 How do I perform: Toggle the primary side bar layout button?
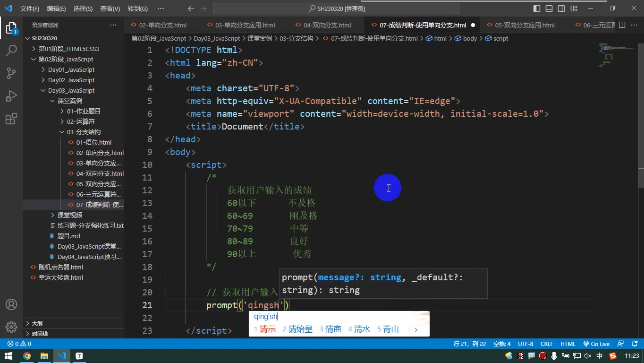point(537,9)
